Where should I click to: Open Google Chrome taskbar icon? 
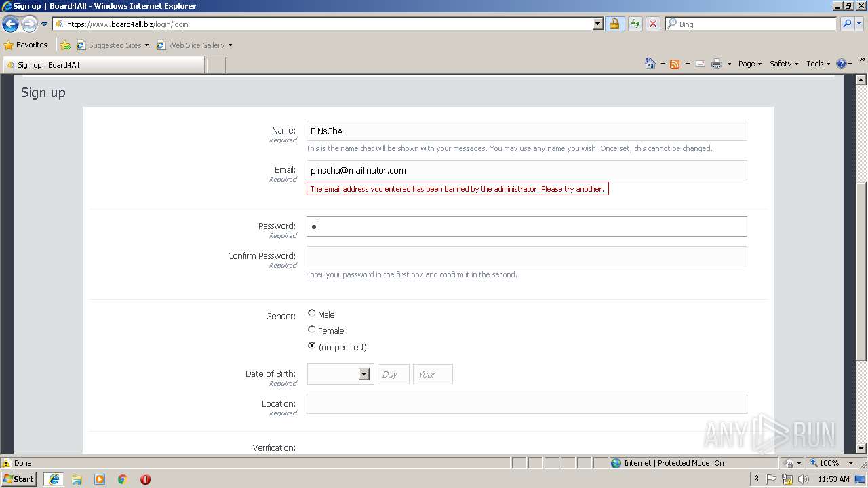click(x=123, y=479)
